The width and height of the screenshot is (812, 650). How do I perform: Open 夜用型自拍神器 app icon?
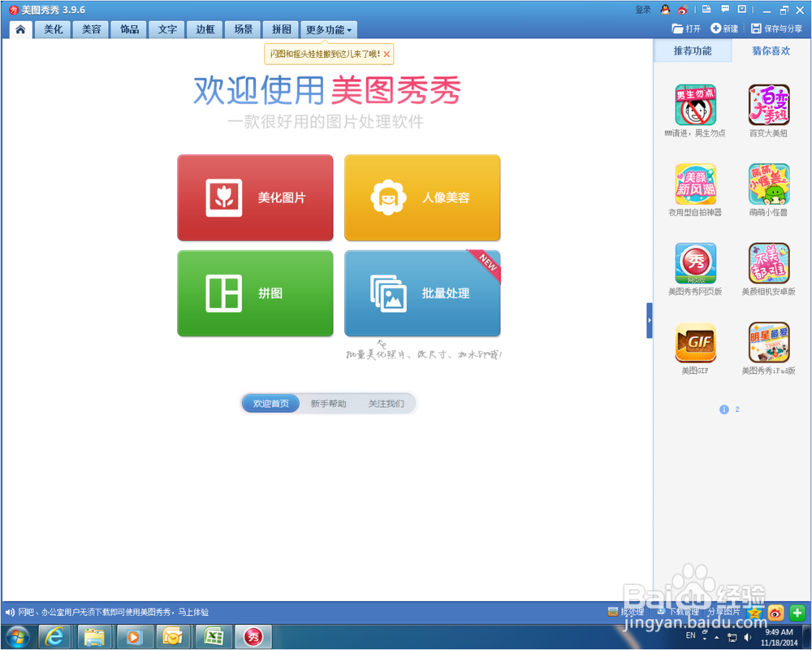696,184
